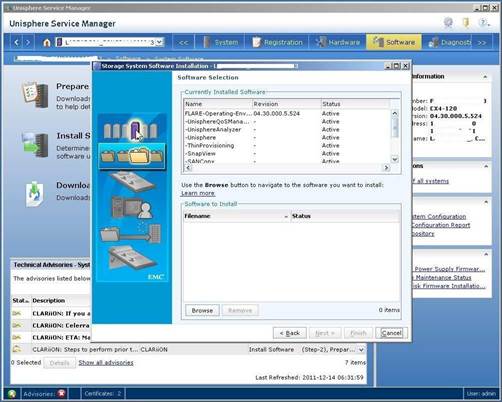Screen dimensions: 502x402
Task: Click Status header in Software to Install
Action: 345,216
